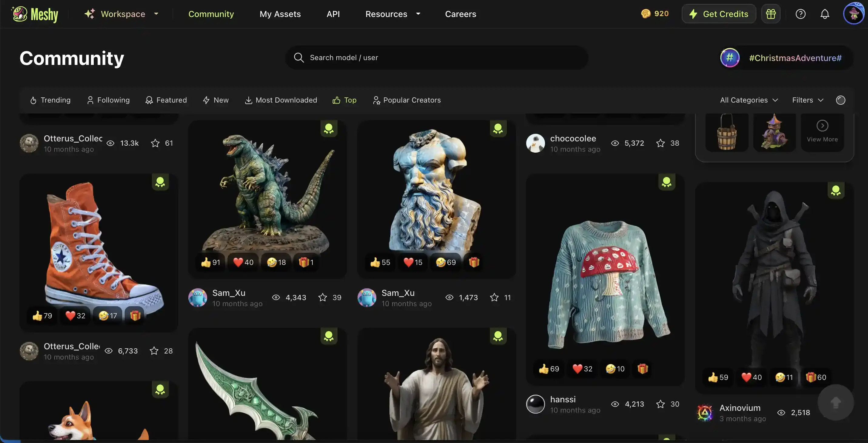The image size is (868, 443).
Task: Toggle the circular theme switch near Filters
Action: coord(840,100)
